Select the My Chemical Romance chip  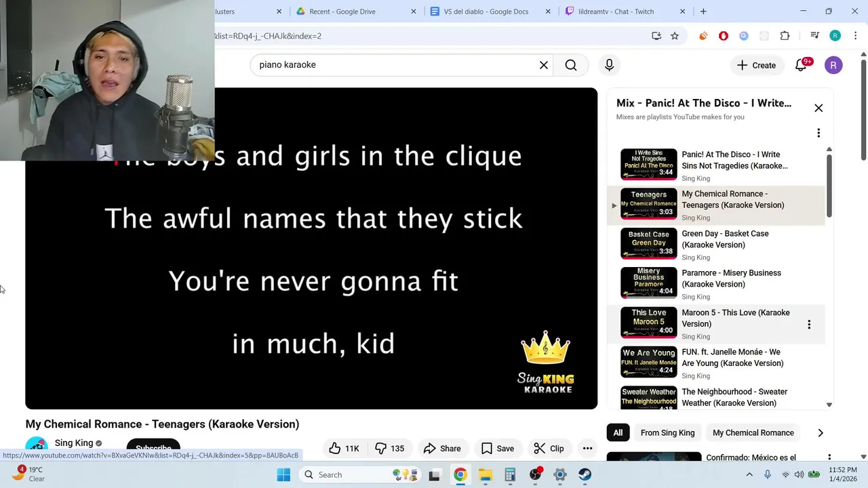tap(753, 432)
